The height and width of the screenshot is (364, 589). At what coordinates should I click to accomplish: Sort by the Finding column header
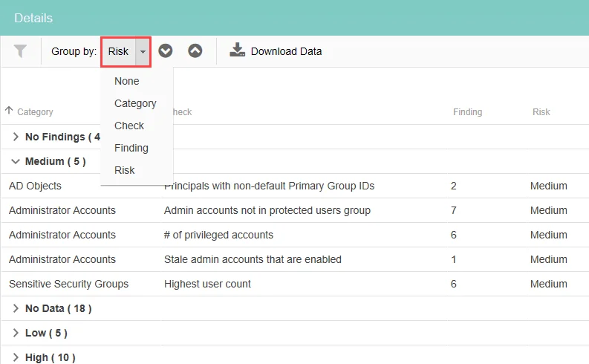tap(467, 112)
